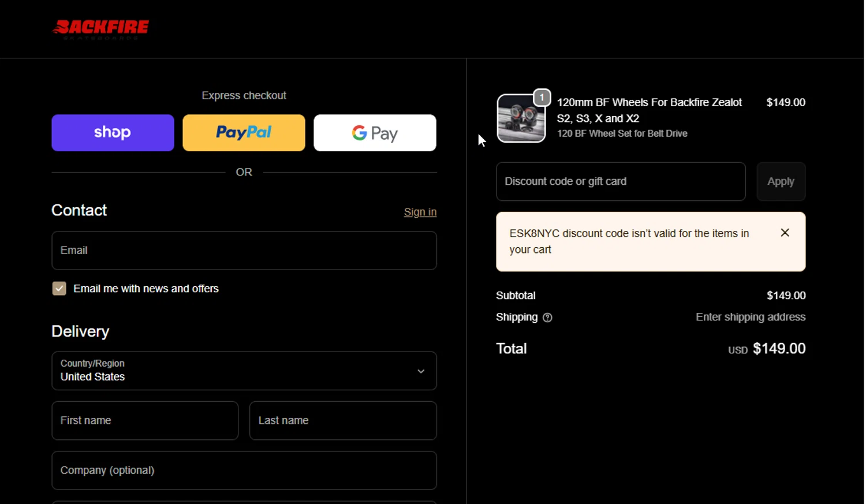Expand the Country/Region dropdown

(x=244, y=371)
